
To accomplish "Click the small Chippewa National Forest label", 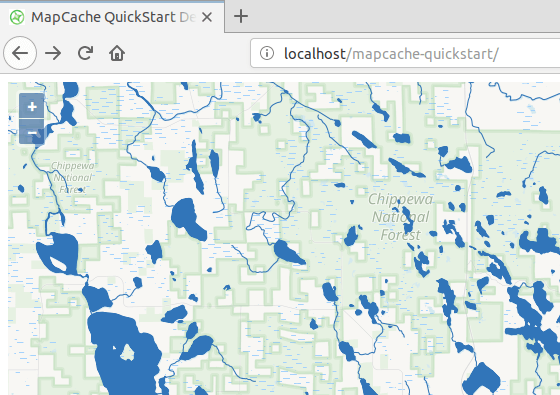I will (x=73, y=178).
